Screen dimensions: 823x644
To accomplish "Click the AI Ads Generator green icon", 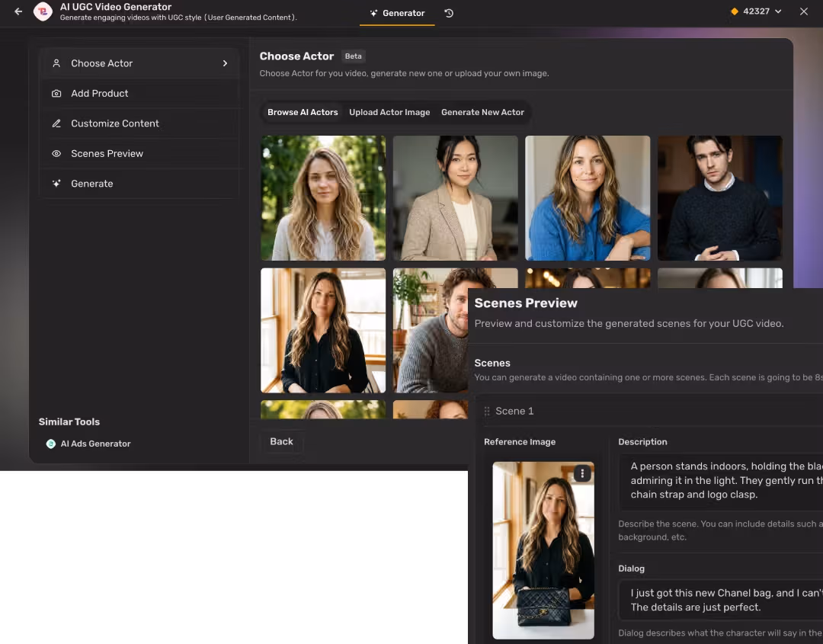I will click(x=51, y=444).
